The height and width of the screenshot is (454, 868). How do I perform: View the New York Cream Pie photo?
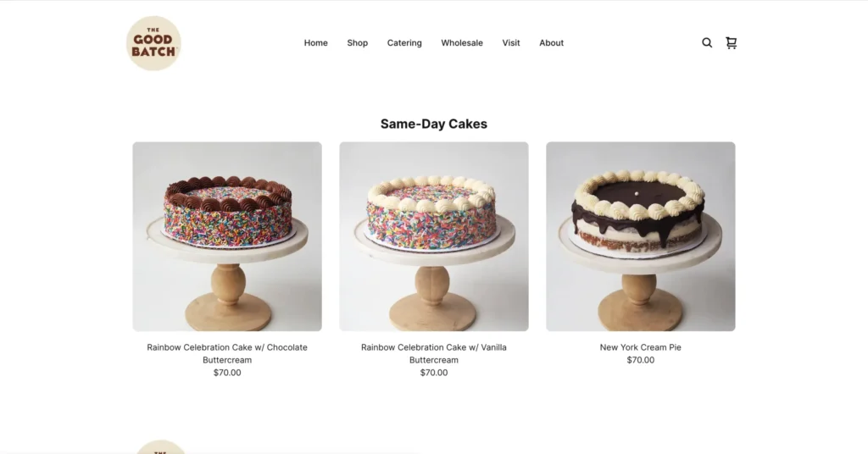[641, 236]
